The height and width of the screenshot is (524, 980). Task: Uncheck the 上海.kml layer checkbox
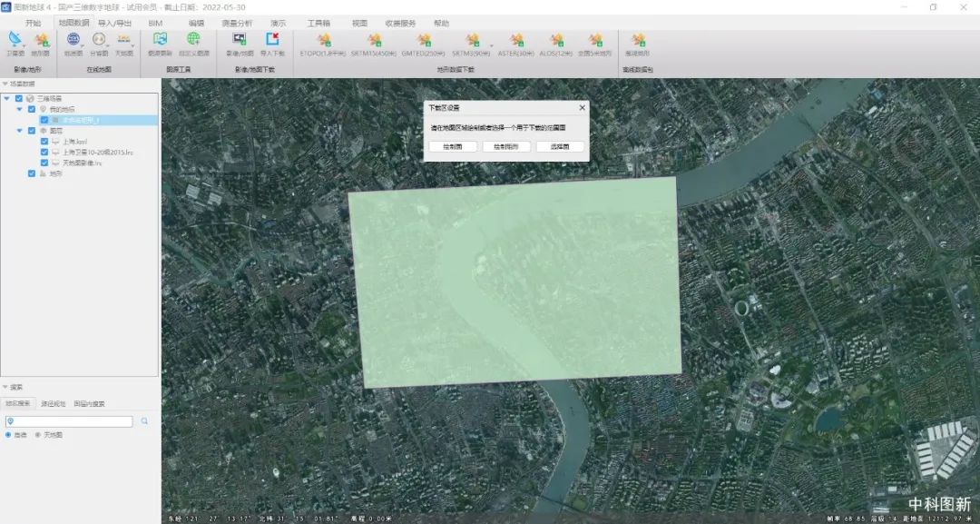[44, 142]
